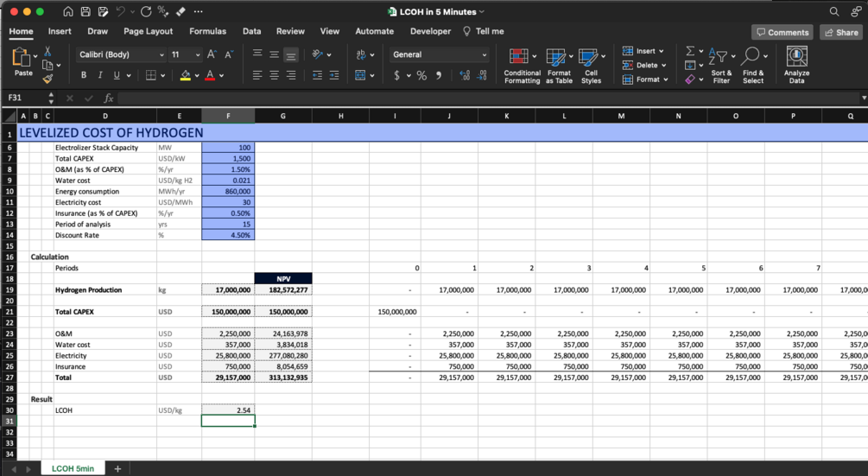Set bottom vertical alignment

[290, 54]
